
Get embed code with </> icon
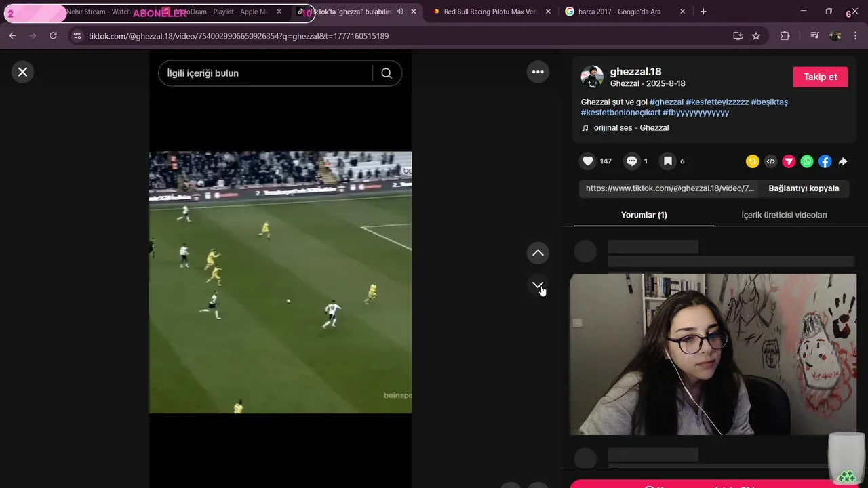pyautogui.click(x=770, y=161)
